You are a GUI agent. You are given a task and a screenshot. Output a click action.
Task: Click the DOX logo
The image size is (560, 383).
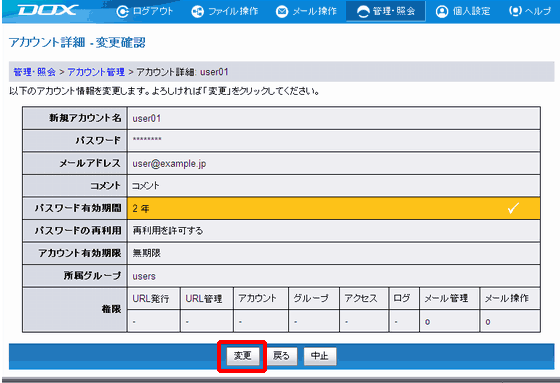point(48,10)
